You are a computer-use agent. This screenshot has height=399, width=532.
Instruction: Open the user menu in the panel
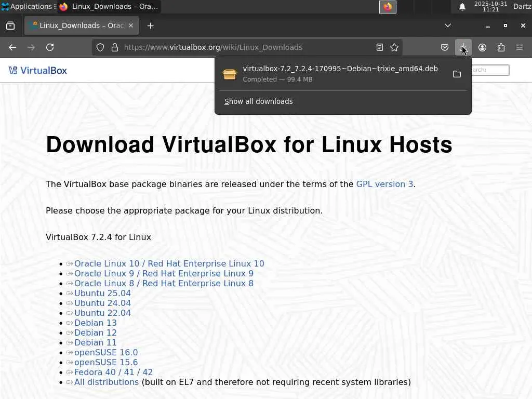(x=522, y=6)
